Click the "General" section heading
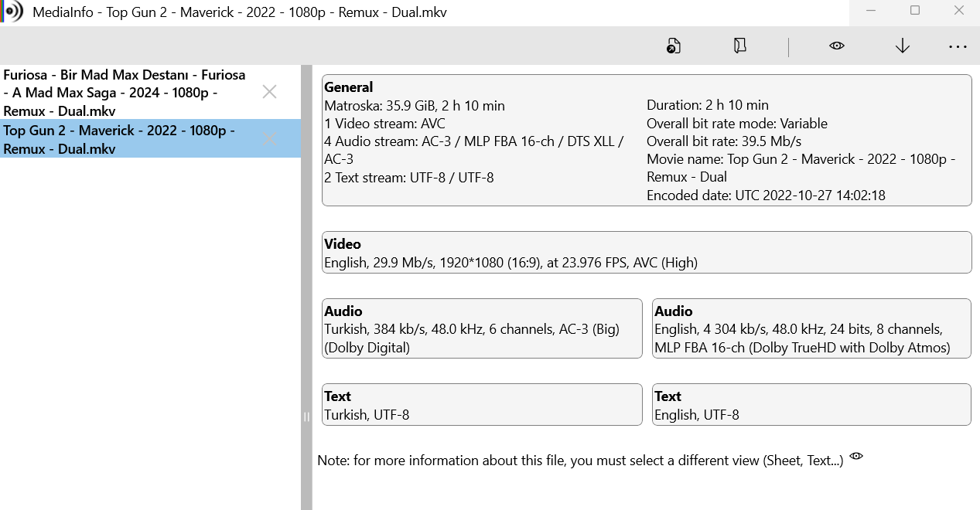This screenshot has height=510, width=980. click(x=348, y=87)
